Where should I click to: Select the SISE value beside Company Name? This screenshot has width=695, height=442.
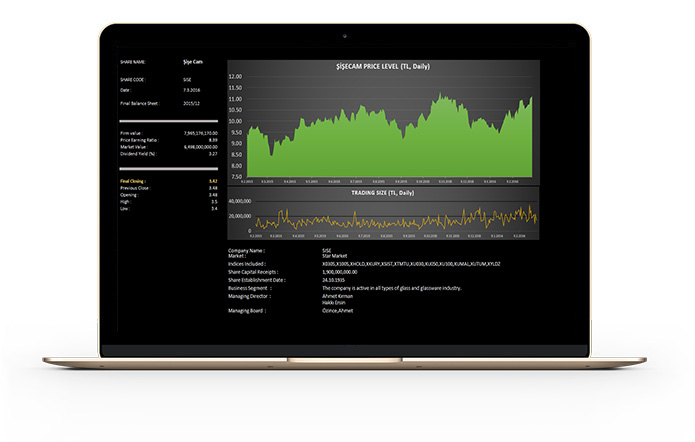(x=327, y=250)
